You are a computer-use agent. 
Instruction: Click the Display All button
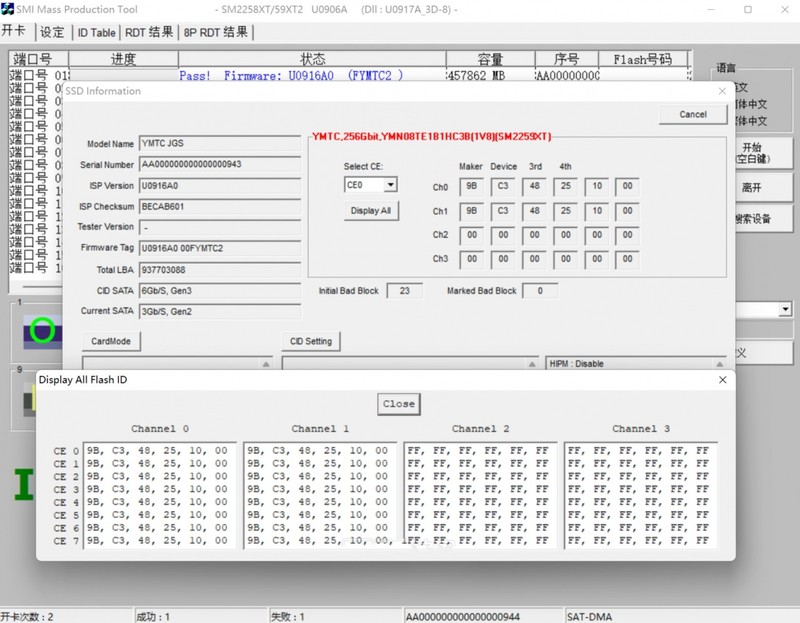[x=370, y=211]
